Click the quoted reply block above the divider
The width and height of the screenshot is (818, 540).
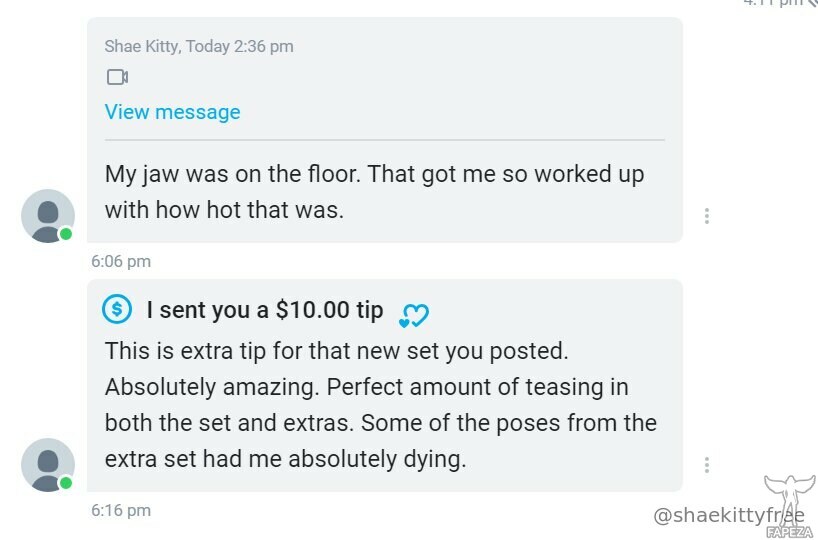[384, 79]
